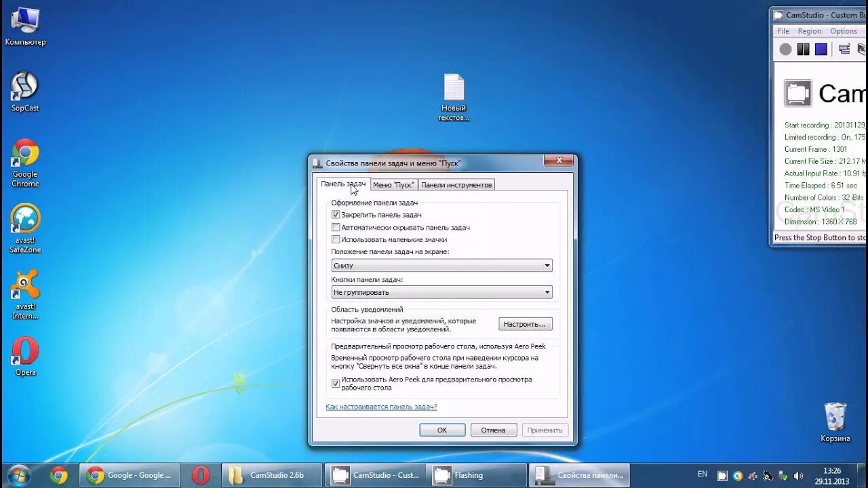This screenshot has height=488, width=868.
Task: Select the SopCast desktop shortcut
Action: 25,91
